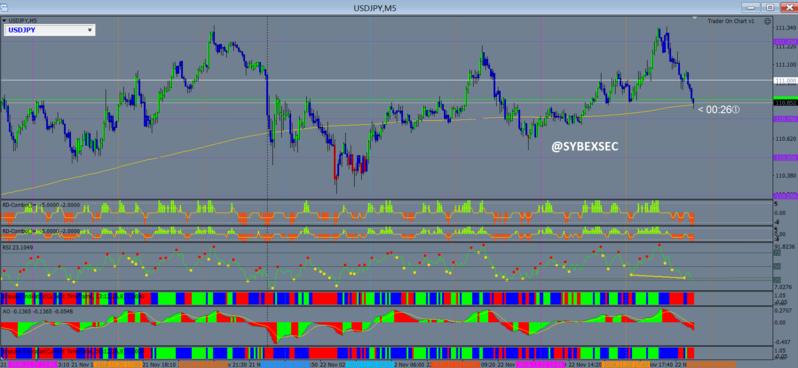The width and height of the screenshot is (798, 368).
Task: Click the USDJPY,M5 window title text
Action: [x=375, y=8]
